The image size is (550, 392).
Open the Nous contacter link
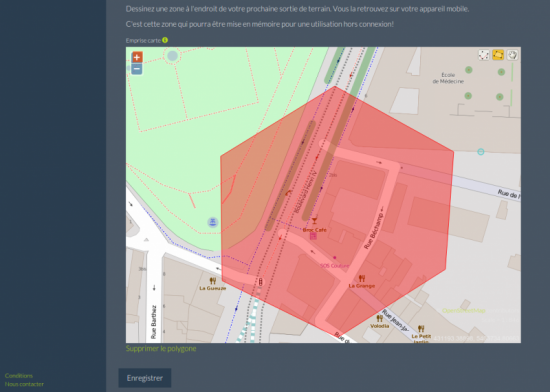coord(24,384)
